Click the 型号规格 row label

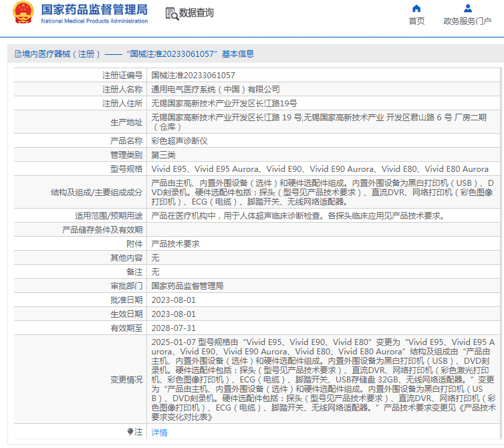126,169
